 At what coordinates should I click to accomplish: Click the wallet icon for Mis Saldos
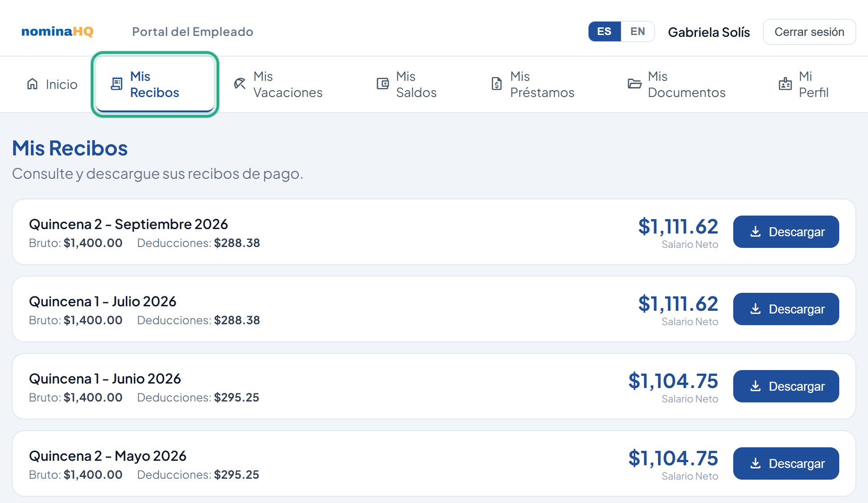[x=383, y=84]
